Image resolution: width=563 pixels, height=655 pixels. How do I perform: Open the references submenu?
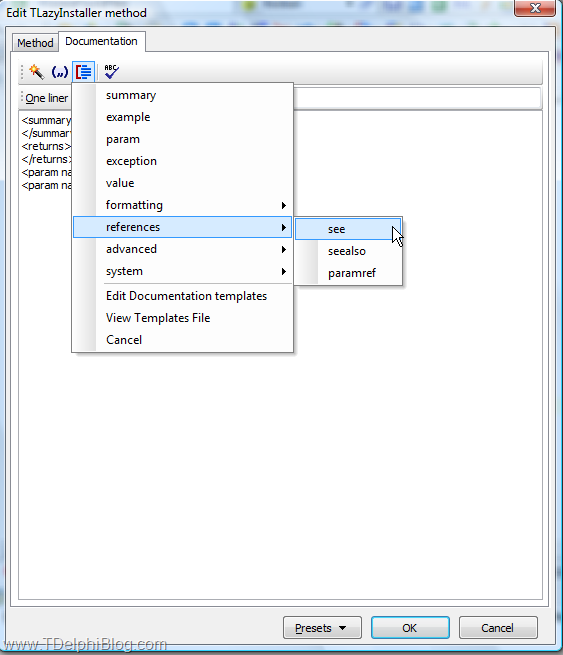click(182, 227)
